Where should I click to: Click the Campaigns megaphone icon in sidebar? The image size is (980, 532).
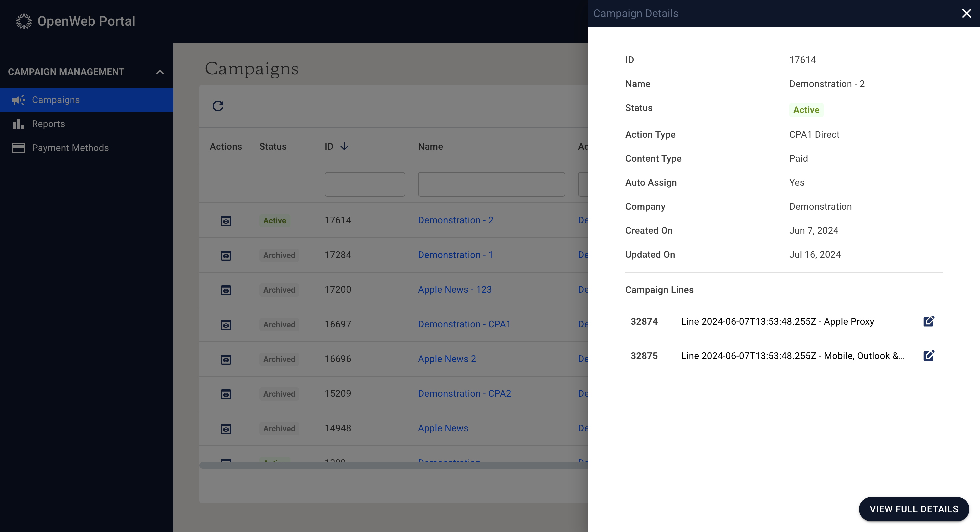(x=18, y=100)
